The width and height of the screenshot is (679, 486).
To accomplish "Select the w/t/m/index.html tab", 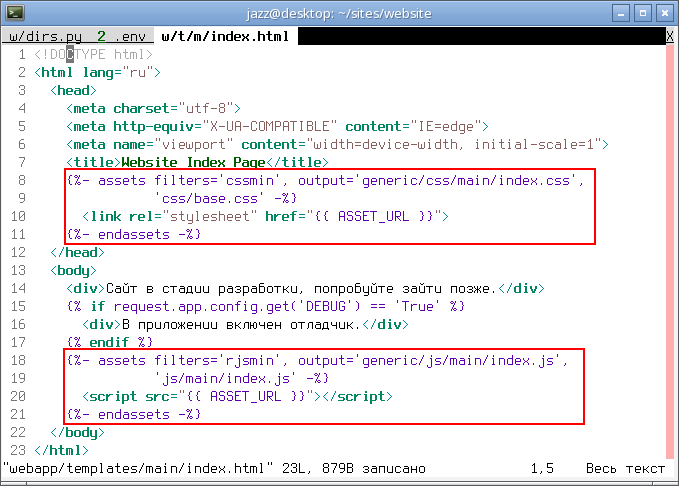I will (225, 36).
